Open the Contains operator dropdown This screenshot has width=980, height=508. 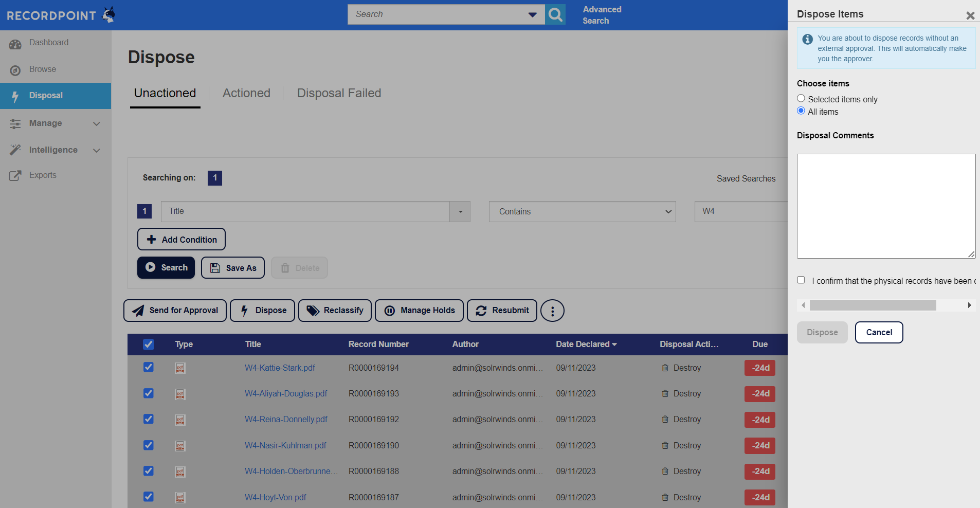tap(582, 212)
